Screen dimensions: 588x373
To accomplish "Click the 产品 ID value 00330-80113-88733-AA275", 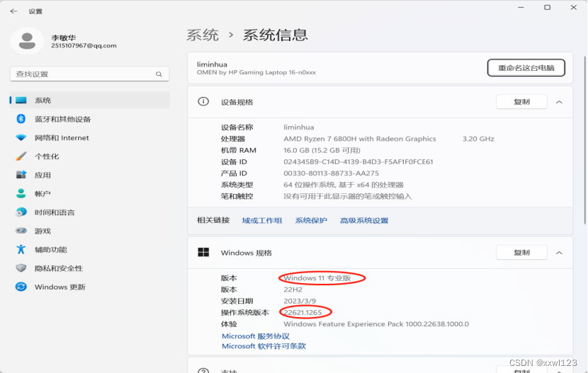I will (331, 173).
